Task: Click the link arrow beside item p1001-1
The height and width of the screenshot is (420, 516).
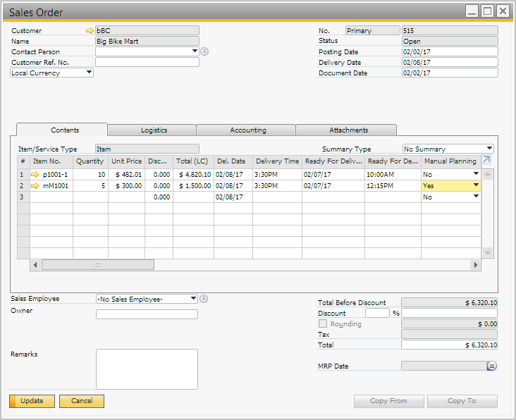Action: [36, 174]
